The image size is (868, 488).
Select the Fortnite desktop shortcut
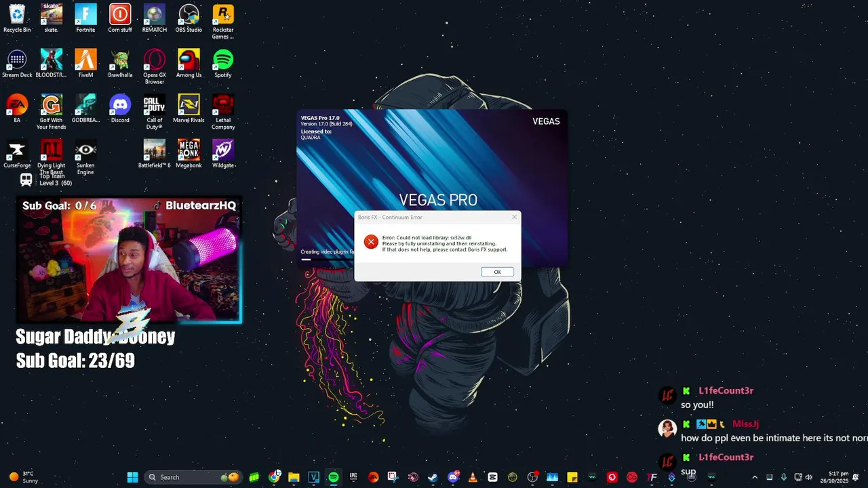pyautogui.click(x=85, y=18)
